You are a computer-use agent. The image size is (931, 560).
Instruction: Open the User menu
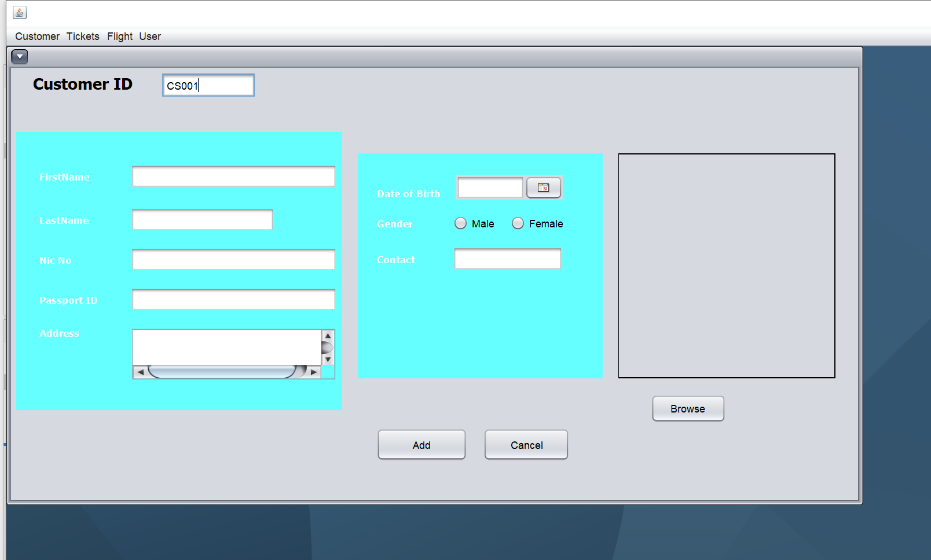(x=150, y=36)
